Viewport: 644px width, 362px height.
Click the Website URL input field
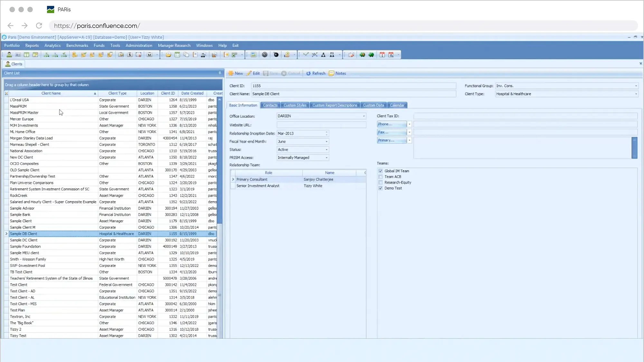(x=321, y=125)
